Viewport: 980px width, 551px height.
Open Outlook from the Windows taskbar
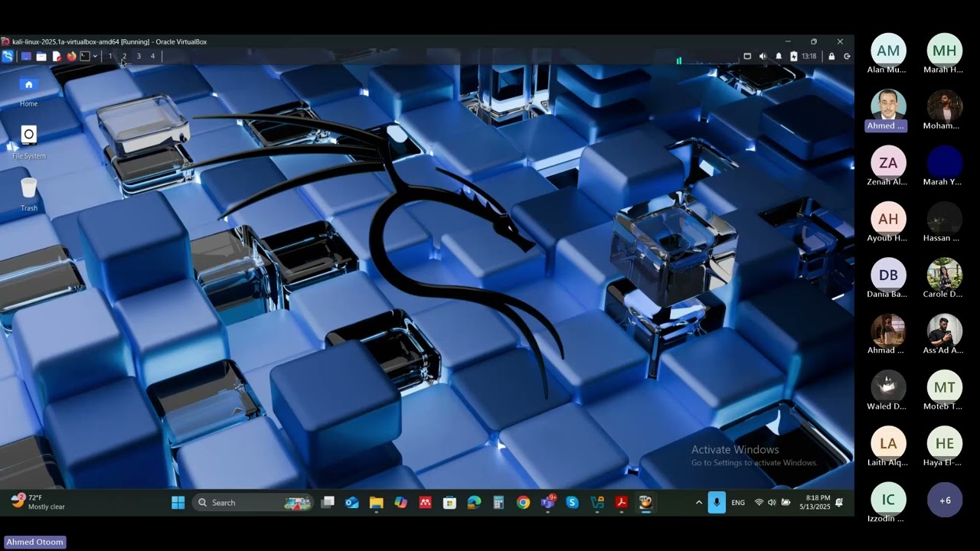pyautogui.click(x=352, y=503)
